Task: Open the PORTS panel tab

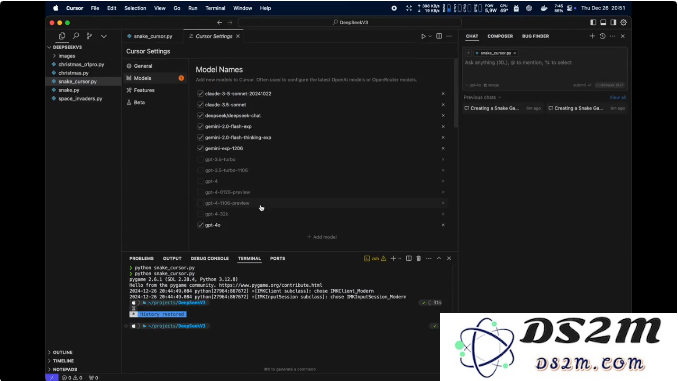Action: [x=278, y=259]
